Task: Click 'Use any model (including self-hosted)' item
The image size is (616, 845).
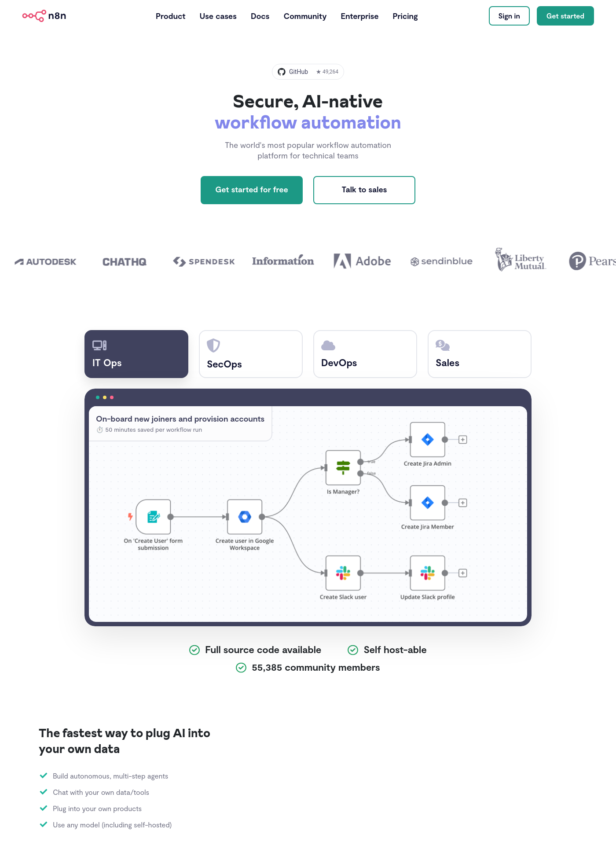Action: (x=112, y=825)
